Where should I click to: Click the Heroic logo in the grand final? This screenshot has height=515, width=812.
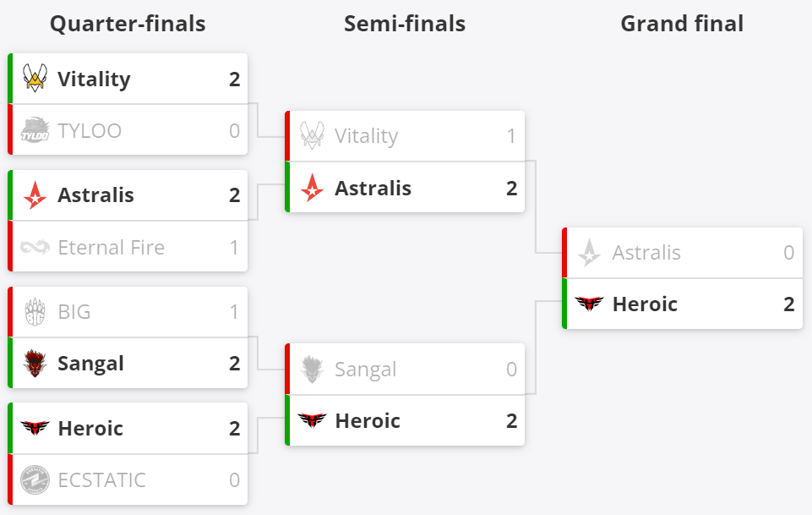click(x=589, y=304)
